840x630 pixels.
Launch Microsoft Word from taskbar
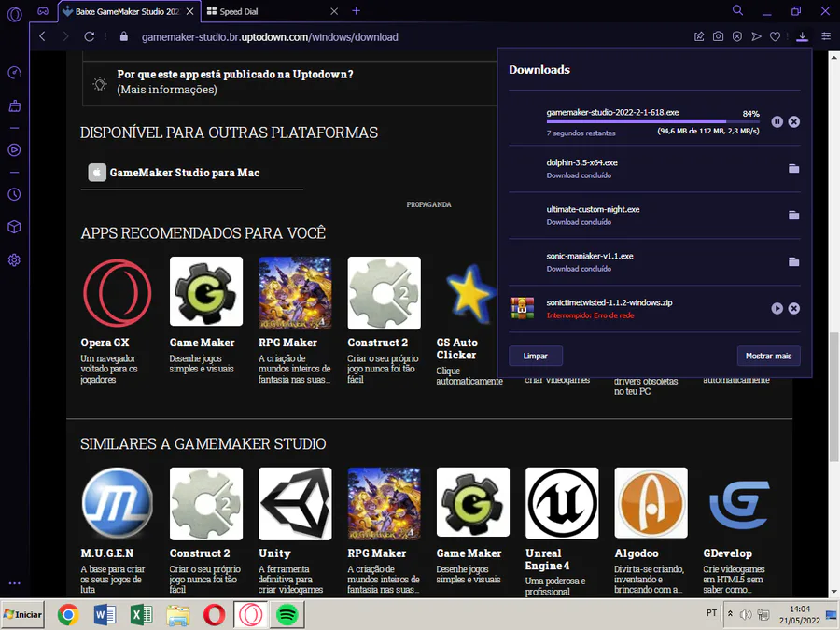coord(105,614)
